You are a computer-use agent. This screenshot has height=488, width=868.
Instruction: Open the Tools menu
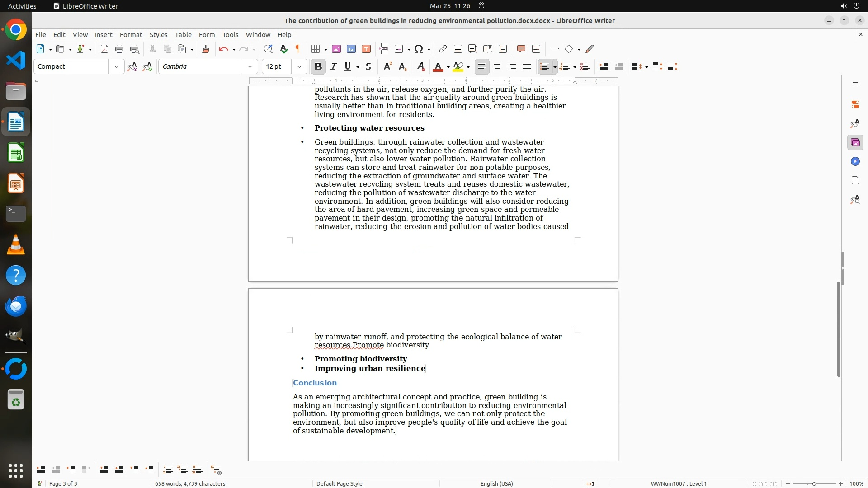click(230, 35)
